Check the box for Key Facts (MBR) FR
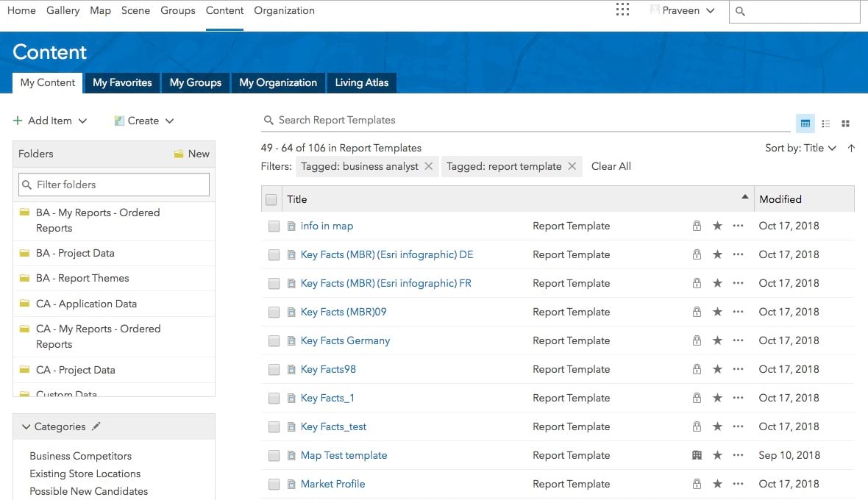The image size is (868, 500). tap(274, 284)
